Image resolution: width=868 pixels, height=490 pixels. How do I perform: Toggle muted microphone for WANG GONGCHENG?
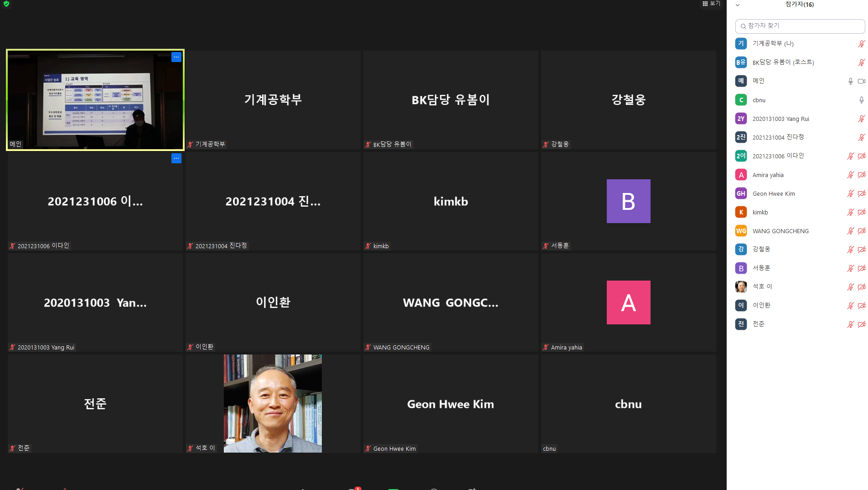(x=850, y=231)
